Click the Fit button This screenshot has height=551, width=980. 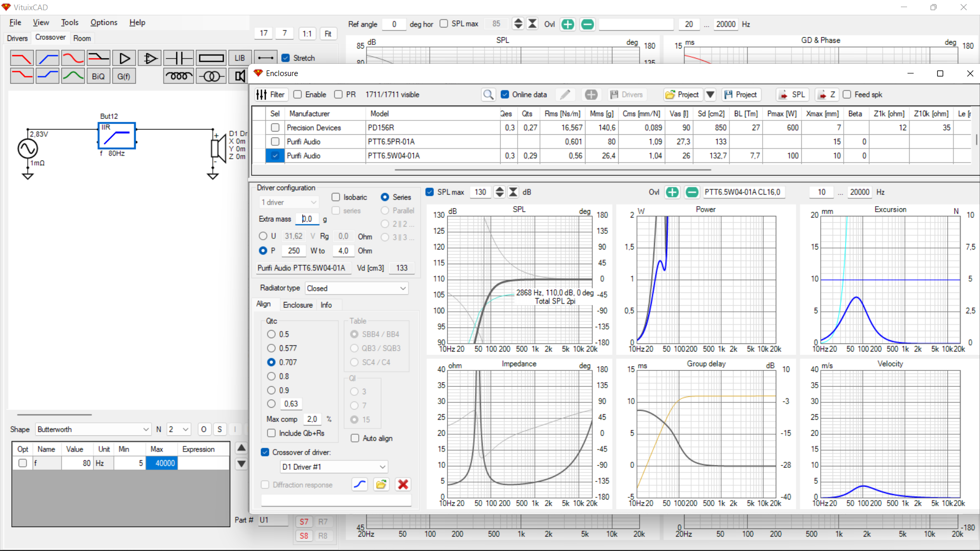(x=328, y=34)
